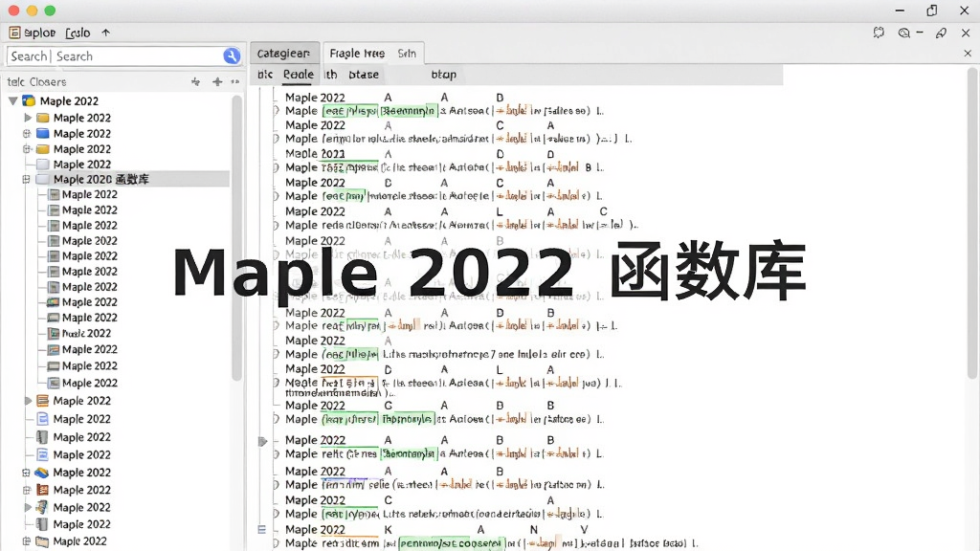Click the blue-yellow icon of root Maple 2022 node

coord(29,100)
